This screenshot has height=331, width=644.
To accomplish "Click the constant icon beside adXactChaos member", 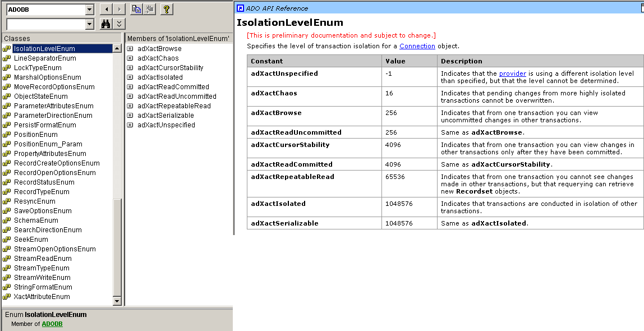I will pyautogui.click(x=130, y=58).
